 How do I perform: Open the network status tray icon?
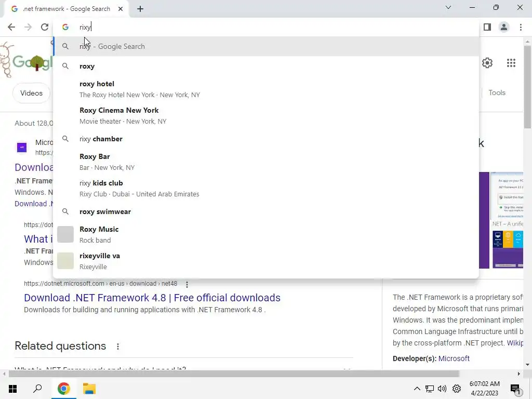(x=430, y=389)
